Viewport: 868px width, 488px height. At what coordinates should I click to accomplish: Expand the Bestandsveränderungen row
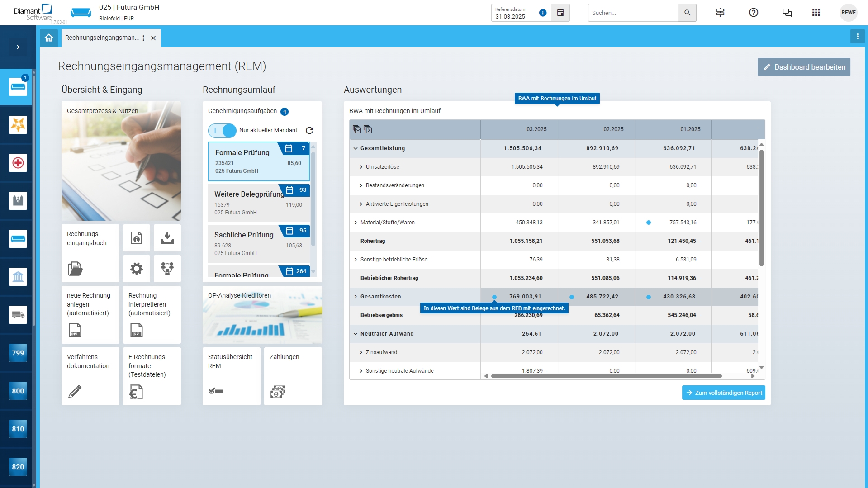[361, 185]
